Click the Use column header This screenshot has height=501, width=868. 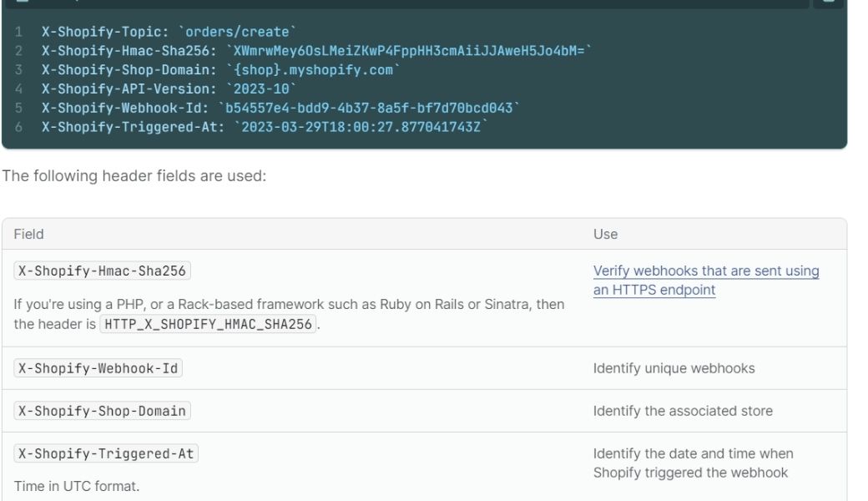[606, 234]
